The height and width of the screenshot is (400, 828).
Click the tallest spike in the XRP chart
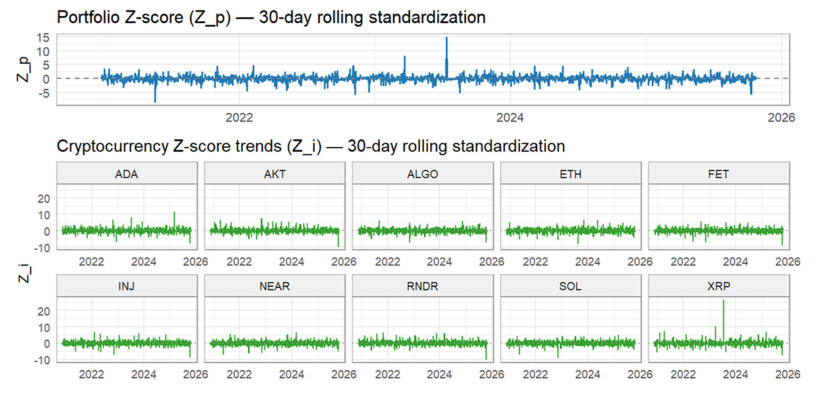[723, 303]
